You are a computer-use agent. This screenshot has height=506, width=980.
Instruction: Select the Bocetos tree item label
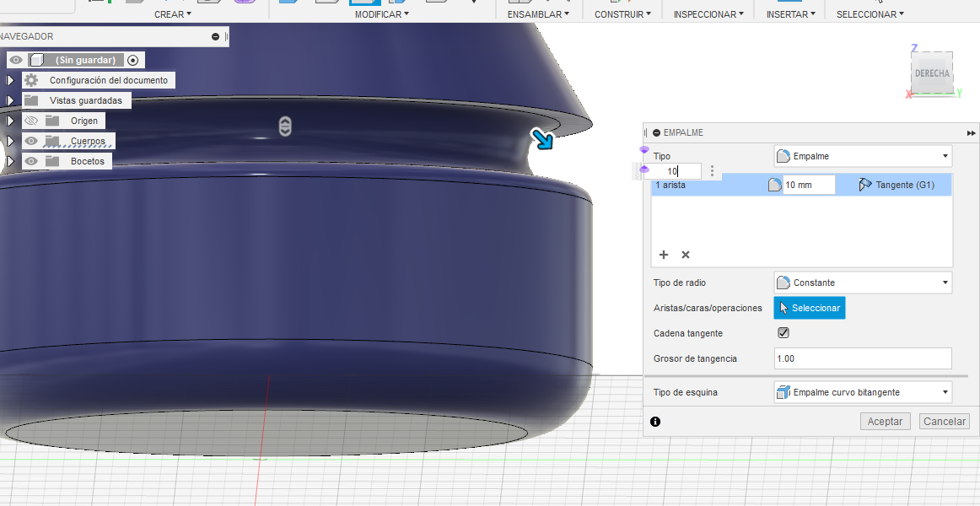(x=88, y=161)
